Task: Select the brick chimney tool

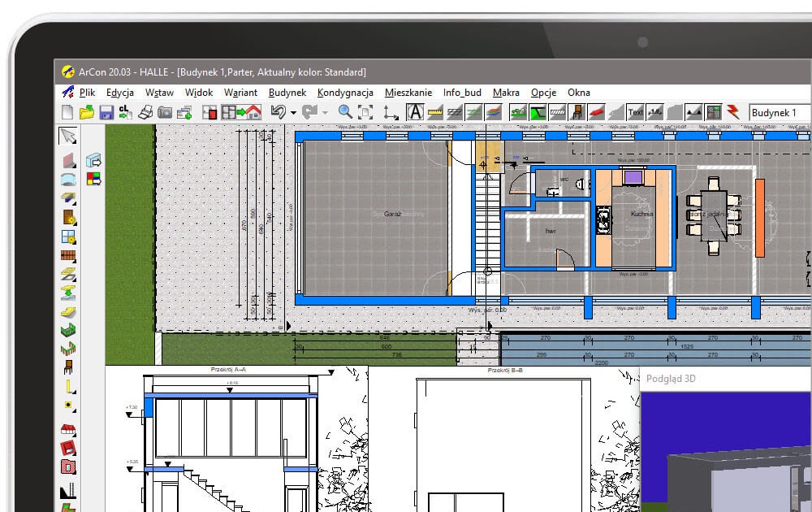Action: click(x=68, y=255)
